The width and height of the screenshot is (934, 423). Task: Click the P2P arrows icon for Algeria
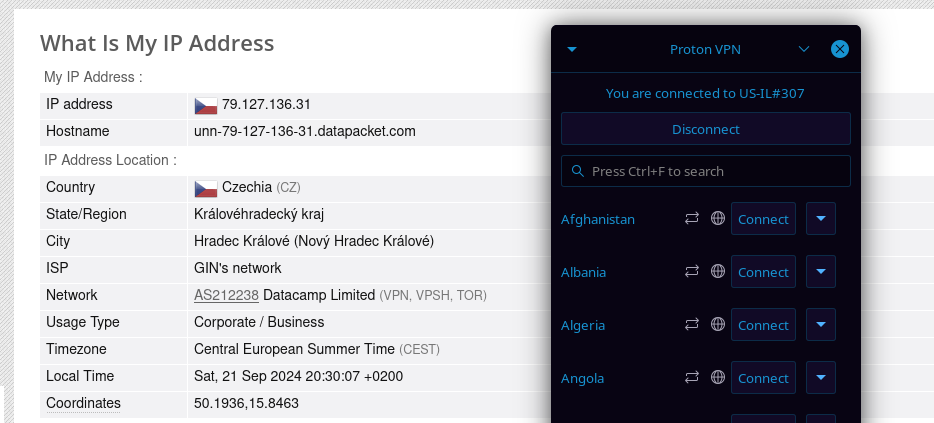point(692,325)
